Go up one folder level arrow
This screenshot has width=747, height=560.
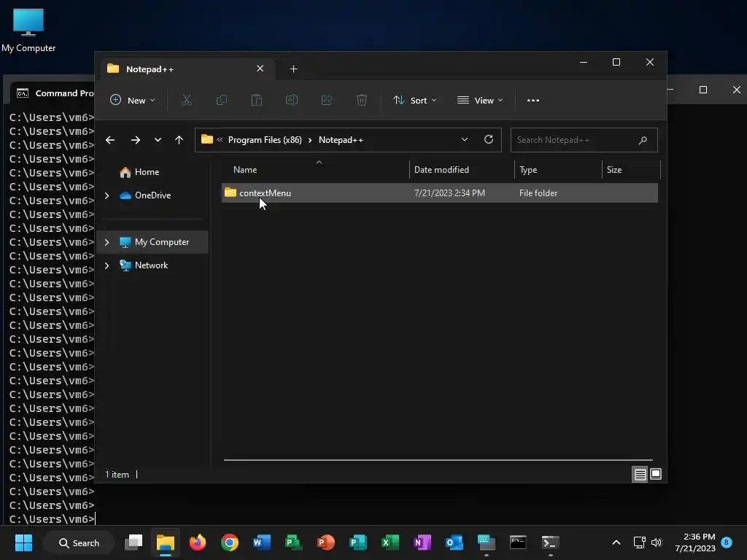click(179, 140)
